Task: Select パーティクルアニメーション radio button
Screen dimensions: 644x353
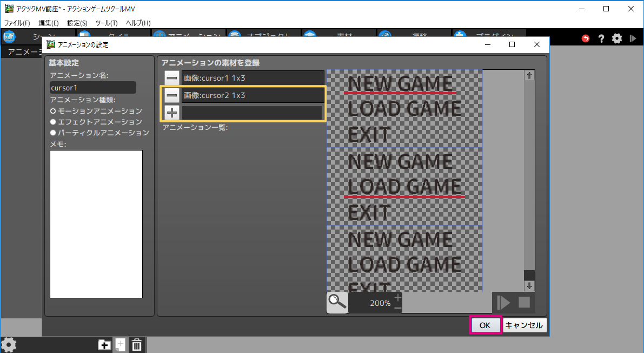Action: click(x=53, y=133)
